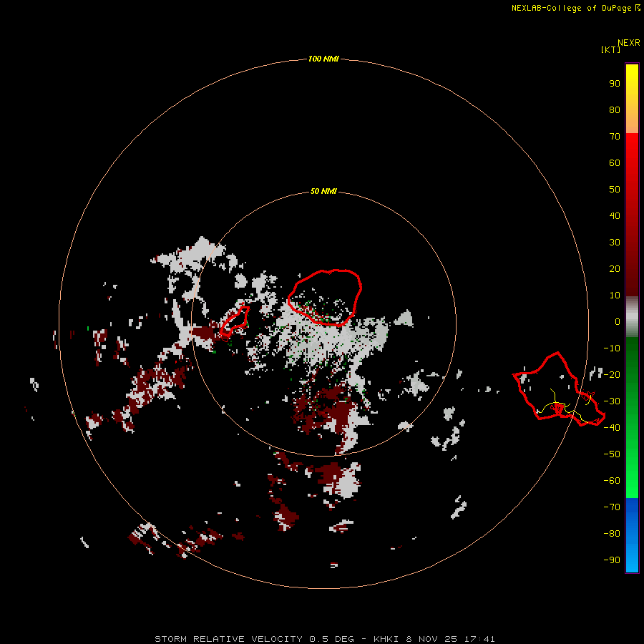Pick the gray zero-velocity segment of color bar
The height and width of the screenshot is (644, 644).
[632, 316]
